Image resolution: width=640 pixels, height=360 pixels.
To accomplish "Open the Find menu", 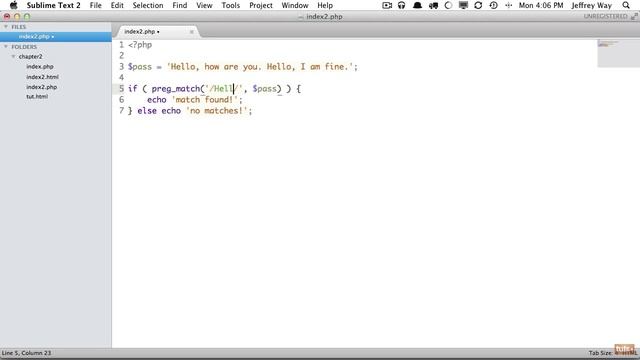I will (x=180, y=5).
